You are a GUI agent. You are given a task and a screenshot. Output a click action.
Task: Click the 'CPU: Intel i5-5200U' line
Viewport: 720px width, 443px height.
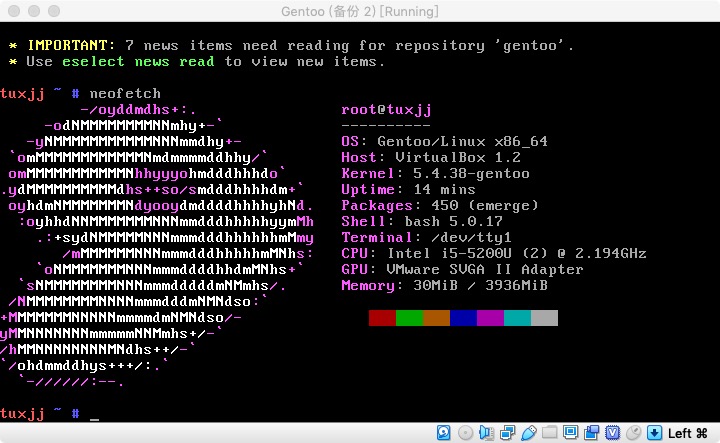494,253
